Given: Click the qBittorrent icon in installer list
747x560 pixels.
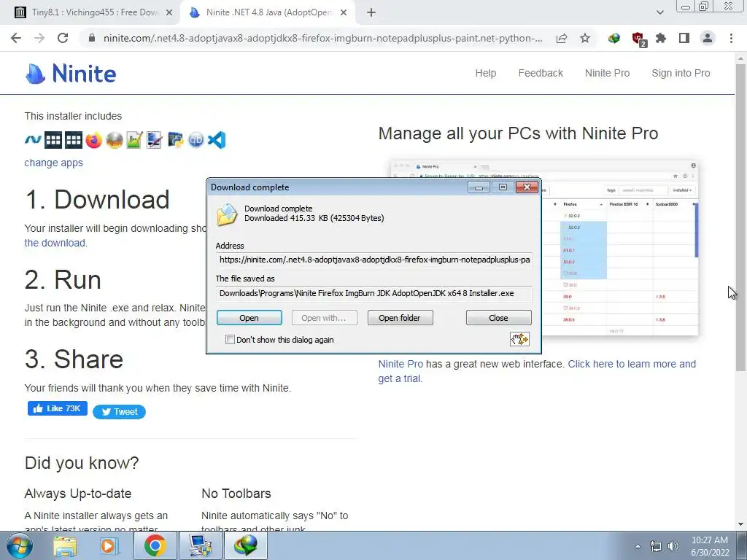Looking at the screenshot, I should pos(196,140).
